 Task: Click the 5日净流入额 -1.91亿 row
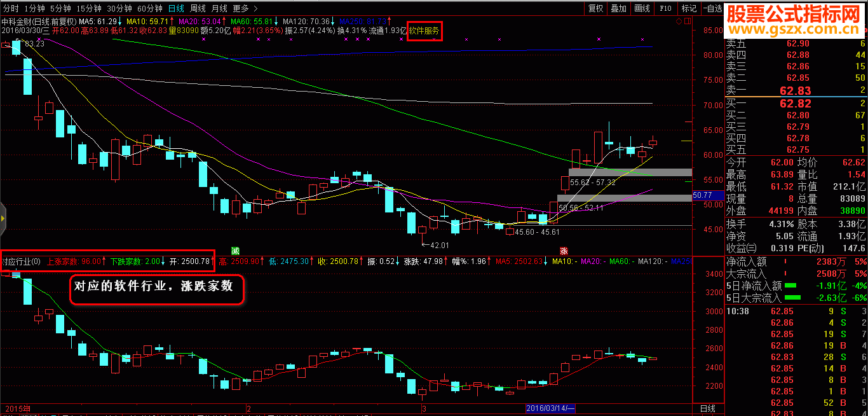pyautogui.click(x=796, y=286)
